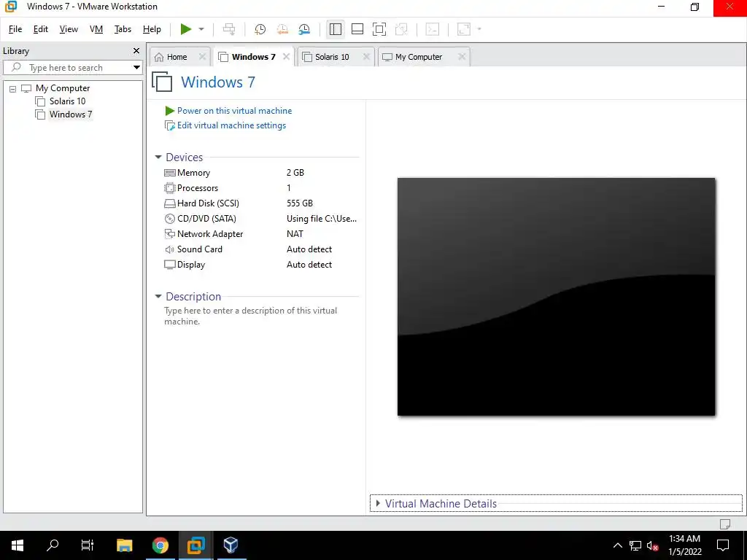Image resolution: width=747 pixels, height=560 pixels.
Task: Toggle the Library sidebar view icon
Action: (x=336, y=29)
